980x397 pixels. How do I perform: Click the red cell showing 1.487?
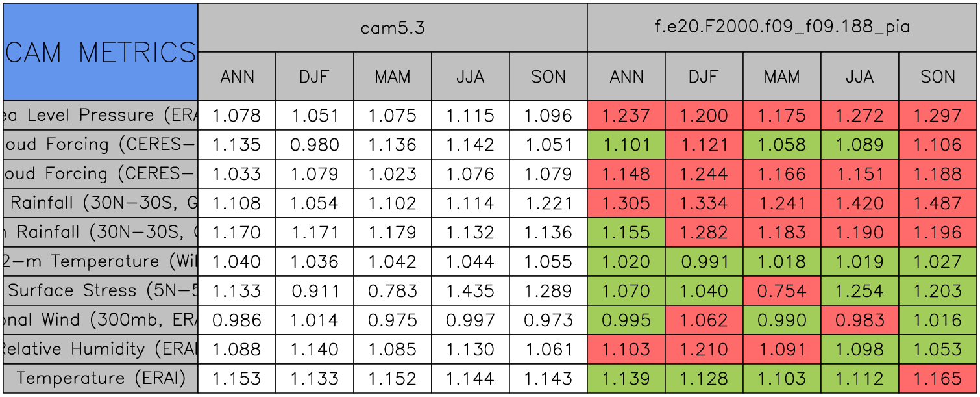(938, 203)
